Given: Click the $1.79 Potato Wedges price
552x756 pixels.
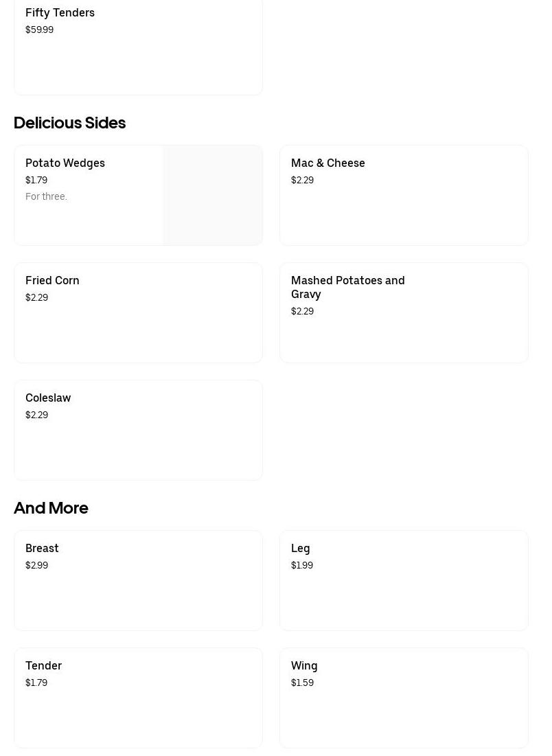Looking at the screenshot, I should [x=36, y=181].
